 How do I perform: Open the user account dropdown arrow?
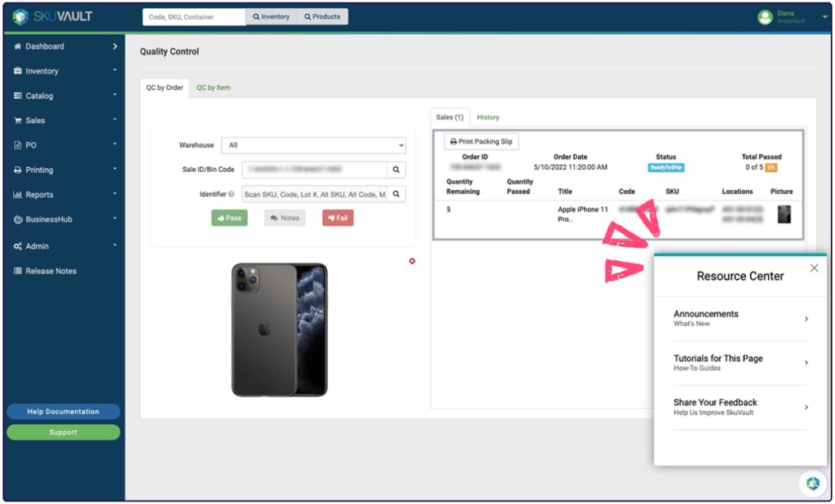click(825, 17)
